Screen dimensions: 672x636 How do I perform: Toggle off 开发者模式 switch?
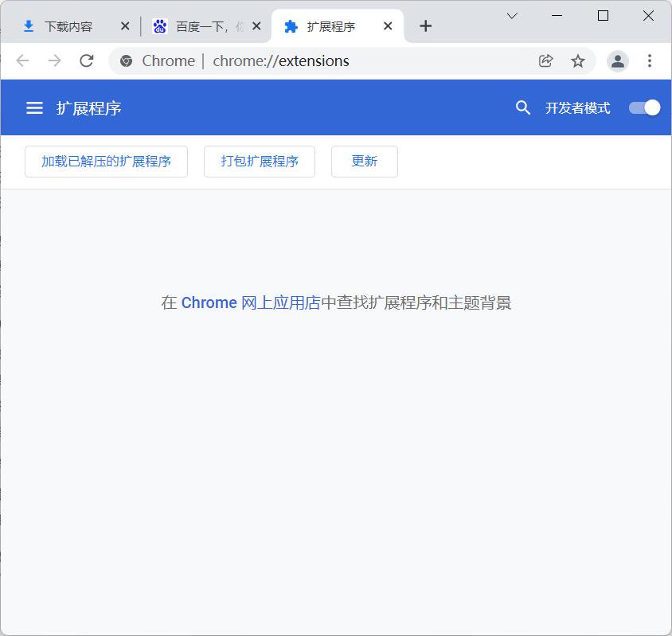pos(644,108)
